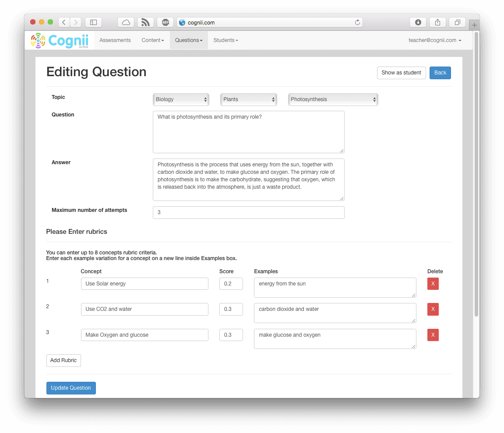Reload the page with the refresh icon
504x433 pixels.
357,22
